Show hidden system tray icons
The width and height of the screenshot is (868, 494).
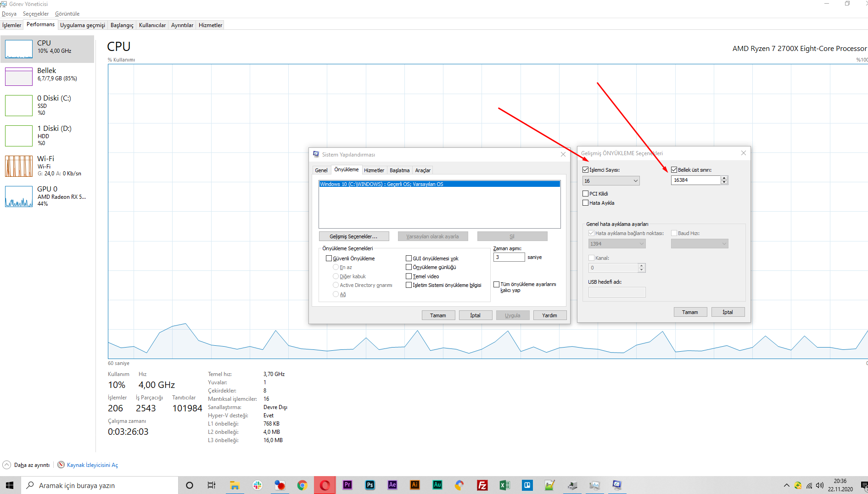pyautogui.click(x=786, y=485)
